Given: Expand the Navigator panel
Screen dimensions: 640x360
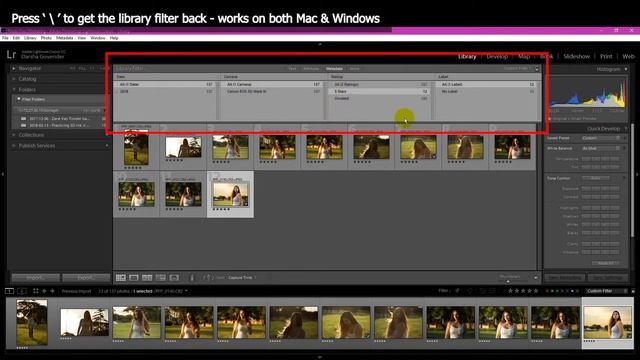Looking at the screenshot, I should (x=14, y=69).
